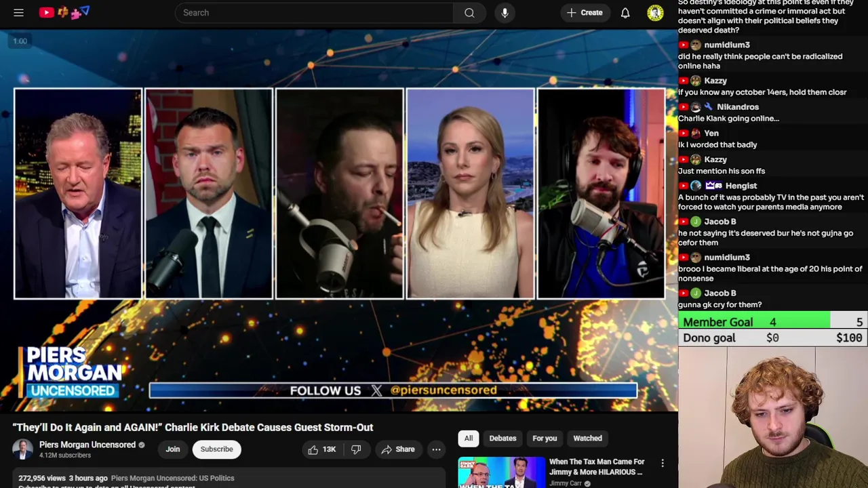Click the @piersuncensored follow banner
This screenshot has height=488, width=868.
pyautogui.click(x=393, y=390)
